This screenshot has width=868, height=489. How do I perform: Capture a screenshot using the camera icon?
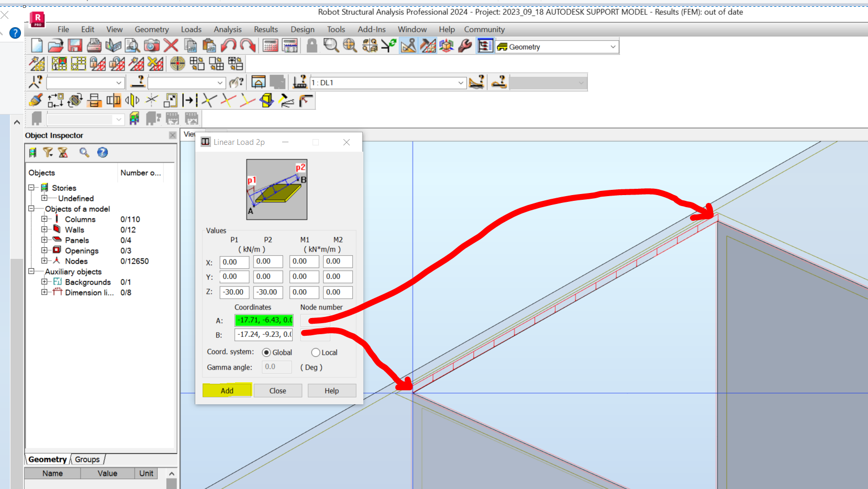(x=151, y=46)
